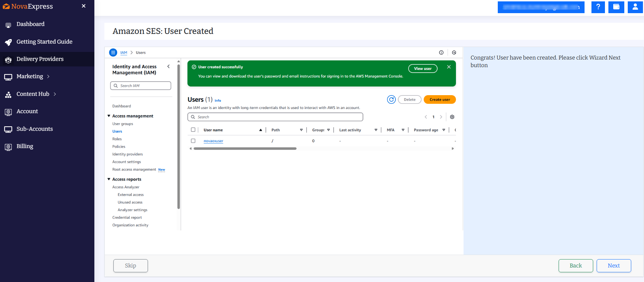This screenshot has width=644, height=282.
Task: Toggle the select-all users checkbox
Action: (193, 130)
